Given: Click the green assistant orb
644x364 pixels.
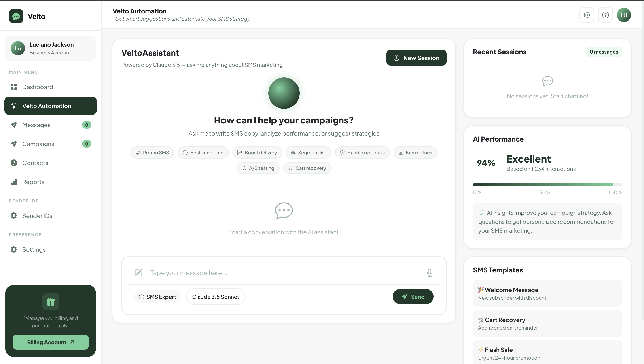Looking at the screenshot, I should 284,93.
